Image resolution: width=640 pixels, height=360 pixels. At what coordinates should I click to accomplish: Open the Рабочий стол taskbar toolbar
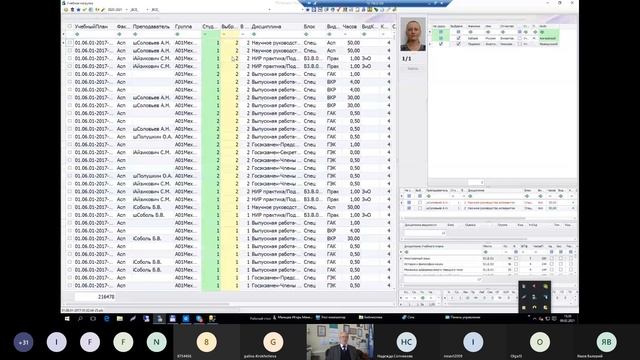260,318
